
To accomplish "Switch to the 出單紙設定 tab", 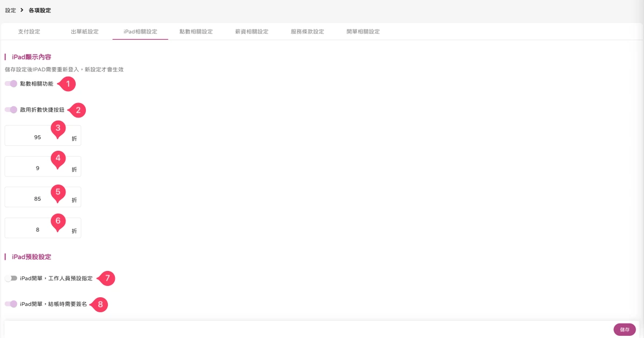I will click(x=85, y=32).
